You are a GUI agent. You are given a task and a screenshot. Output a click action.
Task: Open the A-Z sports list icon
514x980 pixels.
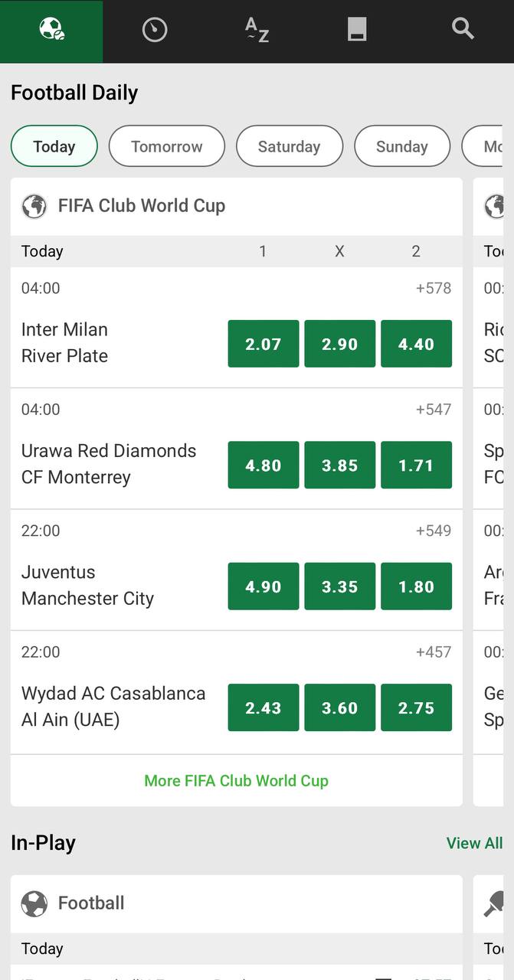click(x=257, y=30)
